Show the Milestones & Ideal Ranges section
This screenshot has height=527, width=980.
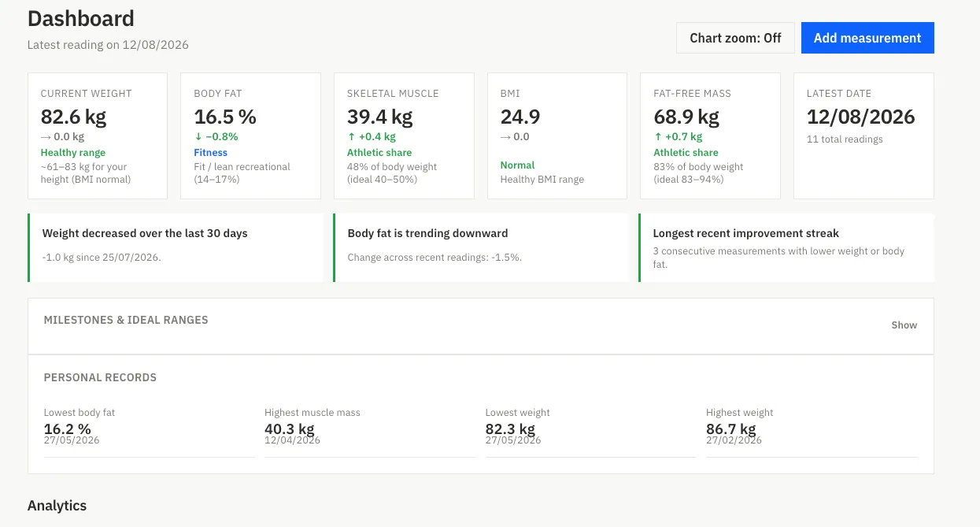click(904, 325)
